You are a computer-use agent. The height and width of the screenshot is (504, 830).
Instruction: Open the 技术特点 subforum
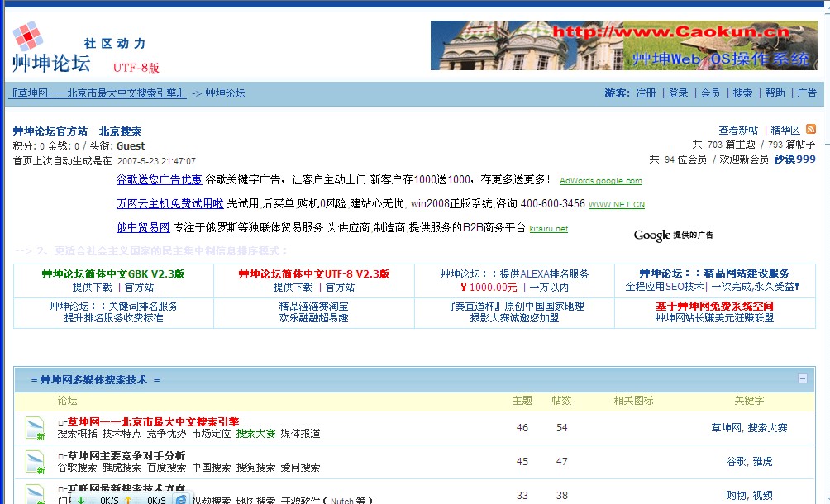[122, 434]
